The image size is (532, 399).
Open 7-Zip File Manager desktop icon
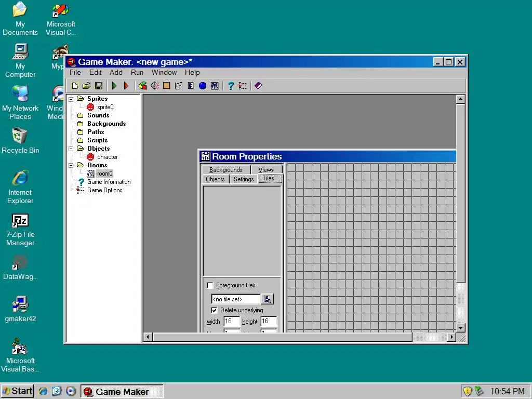pos(20,230)
